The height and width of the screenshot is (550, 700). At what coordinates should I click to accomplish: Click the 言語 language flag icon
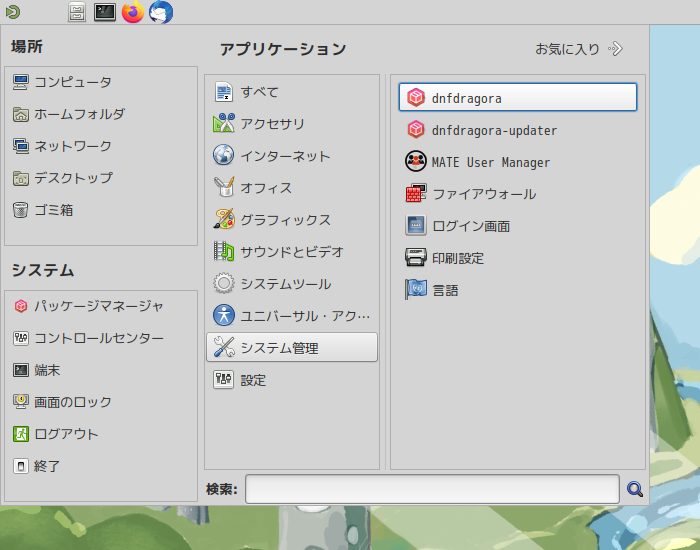(x=416, y=289)
